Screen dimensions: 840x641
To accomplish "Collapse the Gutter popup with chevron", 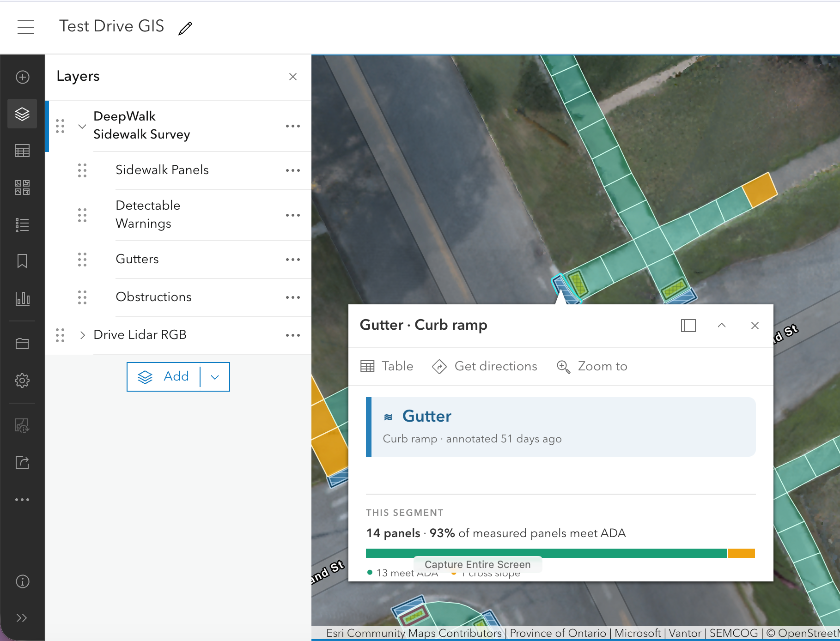I will (x=722, y=326).
